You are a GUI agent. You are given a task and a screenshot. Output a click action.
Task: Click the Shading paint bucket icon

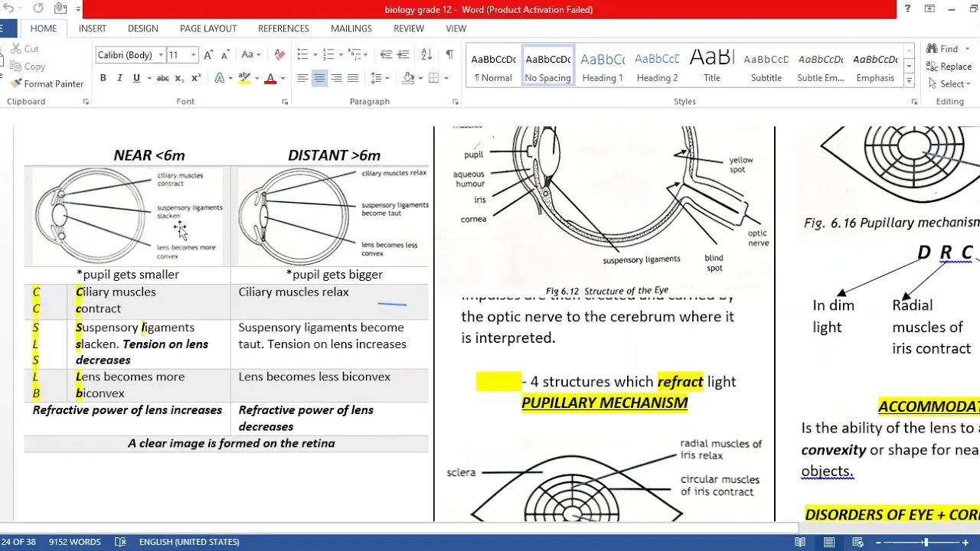pyautogui.click(x=408, y=78)
